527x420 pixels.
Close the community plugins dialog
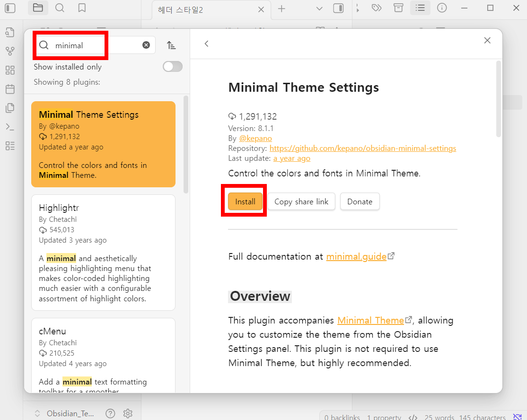(x=487, y=40)
